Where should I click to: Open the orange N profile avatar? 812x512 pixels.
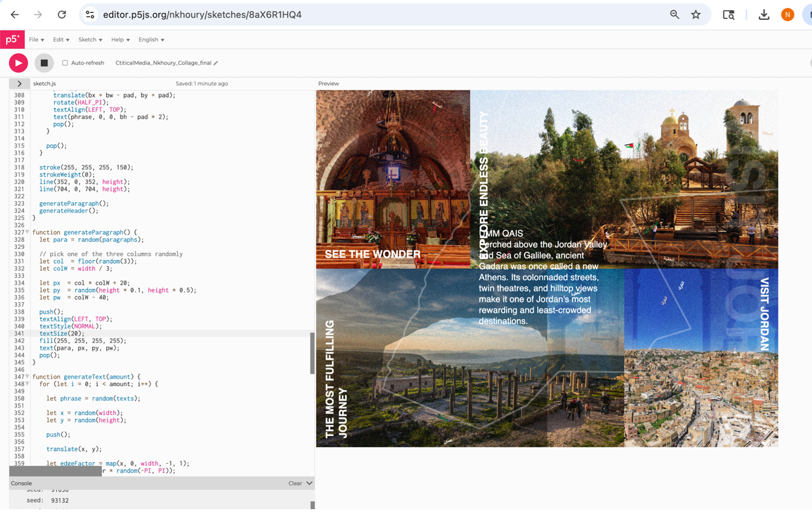pyautogui.click(x=788, y=15)
